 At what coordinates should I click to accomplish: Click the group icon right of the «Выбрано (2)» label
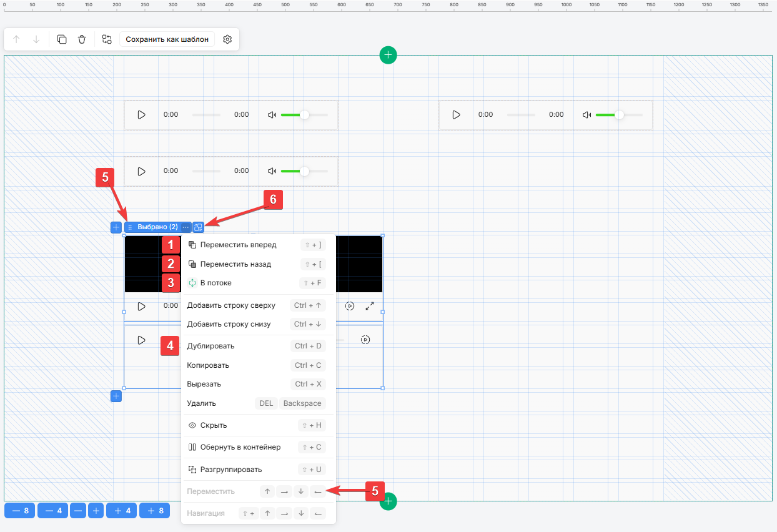[x=198, y=227]
